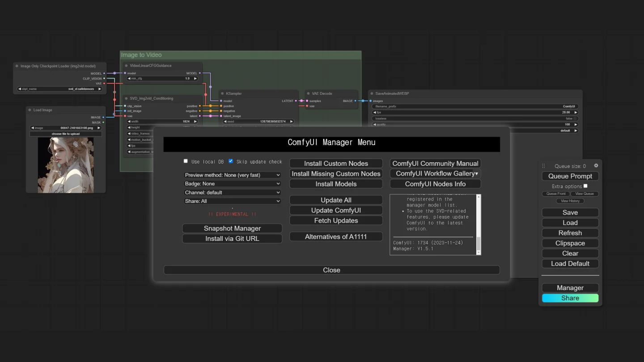644x362 pixels.
Task: Click Install Custom Nodes
Action: [336, 164]
